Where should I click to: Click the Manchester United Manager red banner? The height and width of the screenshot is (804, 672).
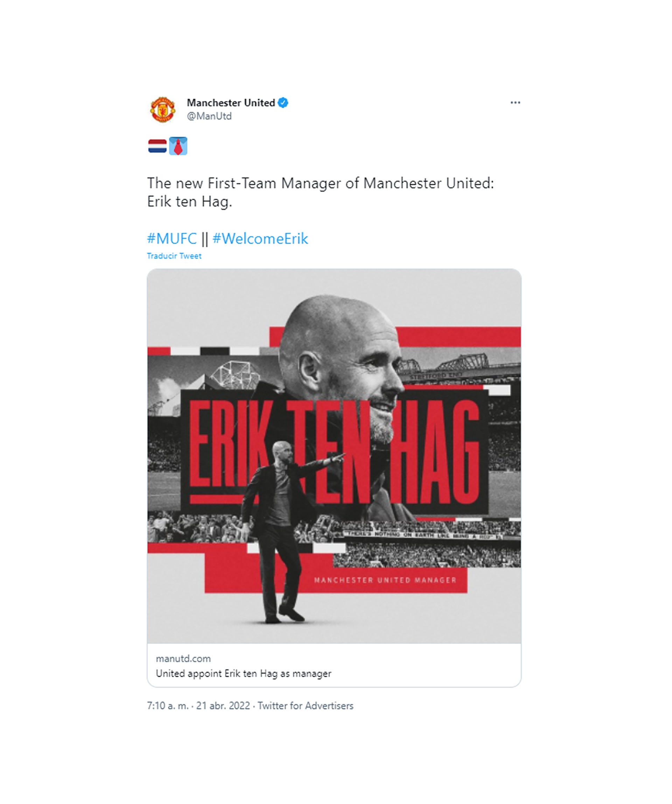click(336, 580)
